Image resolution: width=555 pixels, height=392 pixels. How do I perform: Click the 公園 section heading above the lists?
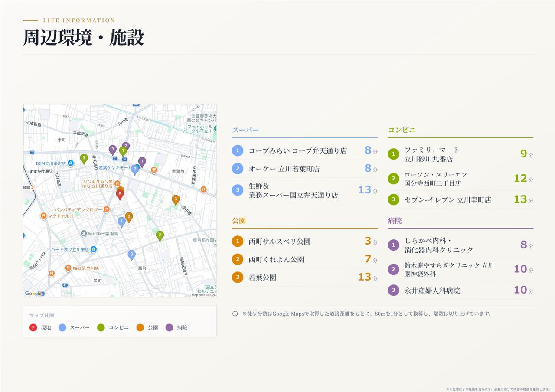tap(239, 220)
